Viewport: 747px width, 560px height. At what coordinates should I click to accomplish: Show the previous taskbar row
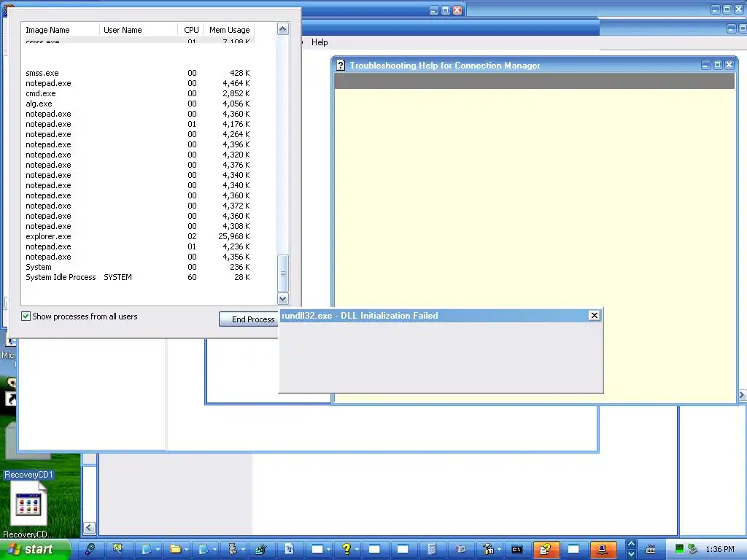[631, 544]
